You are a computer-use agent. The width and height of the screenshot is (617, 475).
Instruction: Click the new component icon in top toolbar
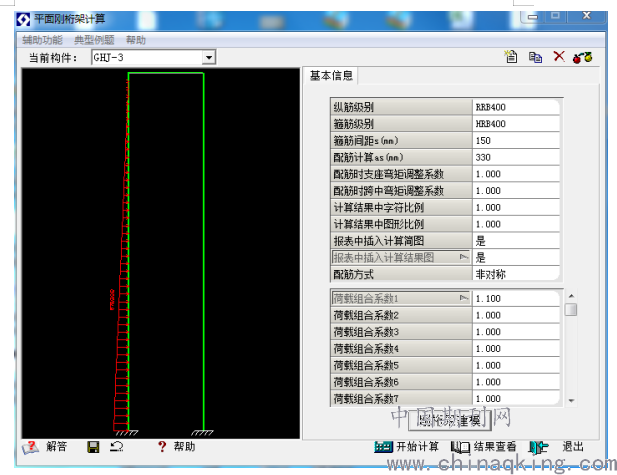click(511, 58)
